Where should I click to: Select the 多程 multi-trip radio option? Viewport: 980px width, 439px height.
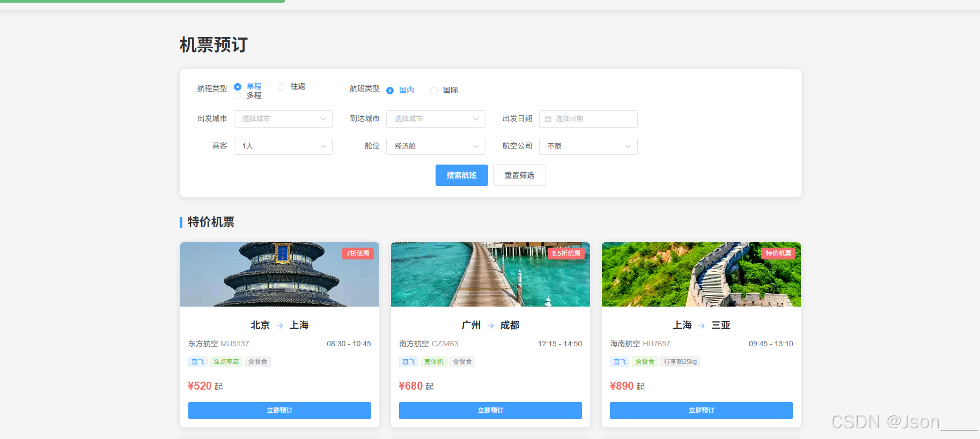tap(248, 95)
